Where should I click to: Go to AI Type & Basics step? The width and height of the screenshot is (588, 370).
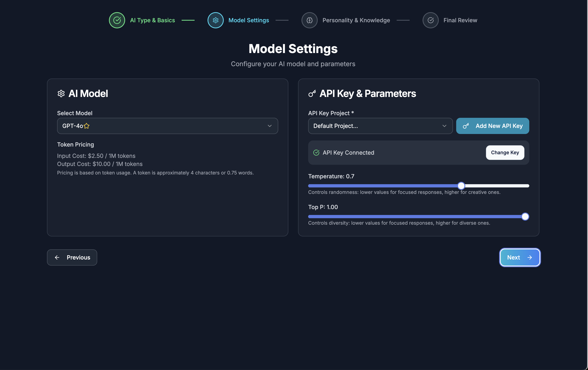[x=152, y=20]
